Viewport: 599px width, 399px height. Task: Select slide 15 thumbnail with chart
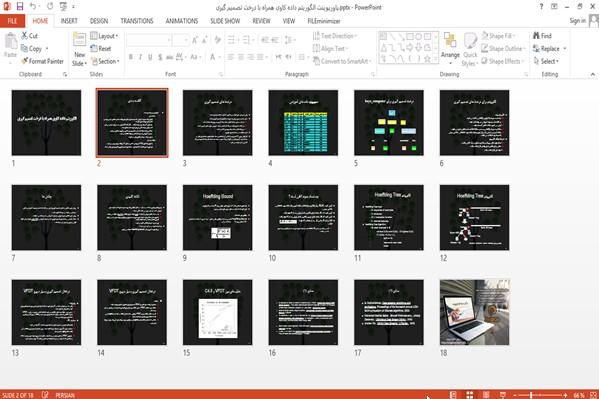click(218, 312)
